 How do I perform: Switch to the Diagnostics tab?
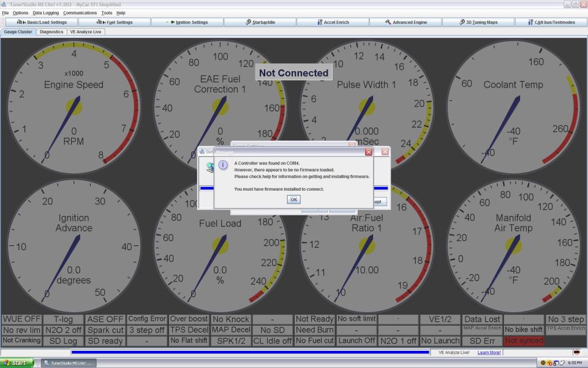click(51, 32)
